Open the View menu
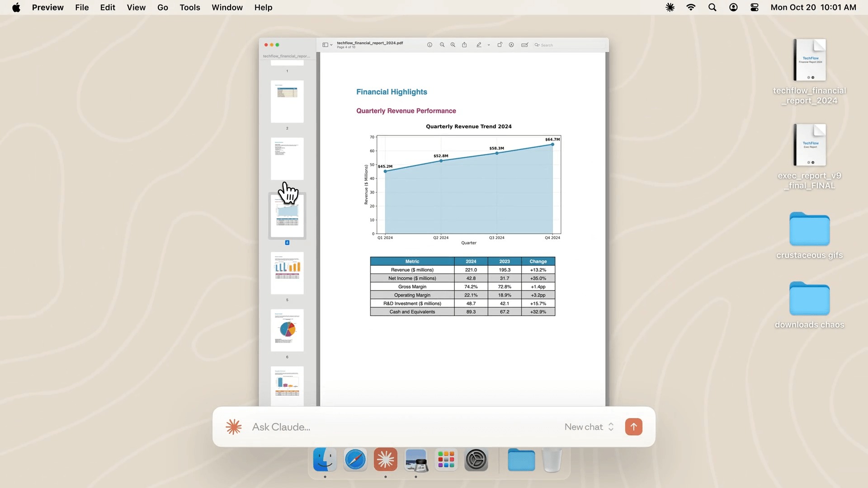This screenshot has width=868, height=488. coord(136,7)
